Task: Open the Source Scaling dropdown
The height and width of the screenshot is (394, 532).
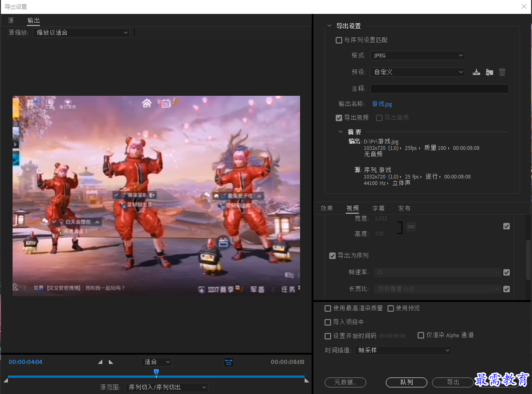Action: click(x=81, y=32)
